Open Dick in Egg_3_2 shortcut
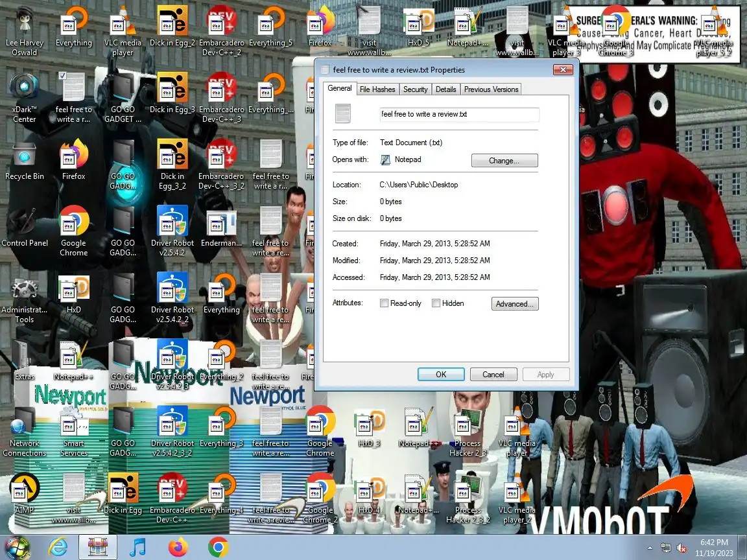The image size is (747, 560). pyautogui.click(x=172, y=165)
